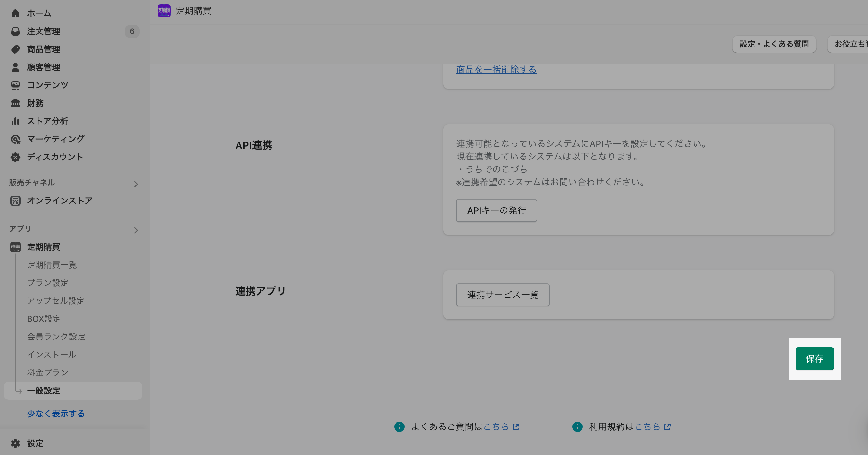This screenshot has height=455, width=868.
Task: Click the 定期購買 app icon in header
Action: (164, 11)
